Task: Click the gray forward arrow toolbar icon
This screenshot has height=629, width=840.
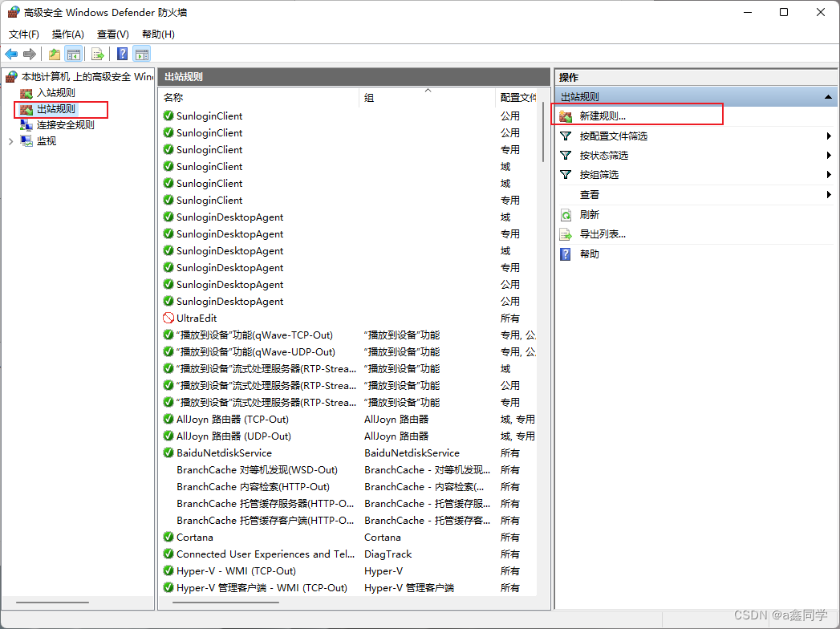Action: tap(30, 54)
